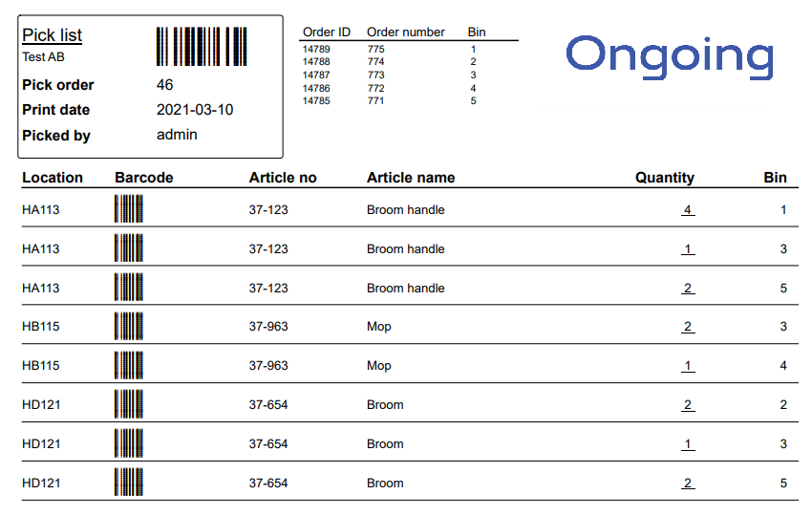This screenshot has width=812, height=516.
Task: Click 37-963 in the Mop bin 4 row
Action: pyautogui.click(x=268, y=366)
